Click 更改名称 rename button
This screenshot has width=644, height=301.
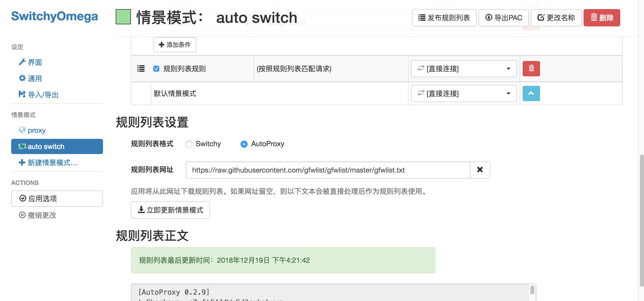556,18
